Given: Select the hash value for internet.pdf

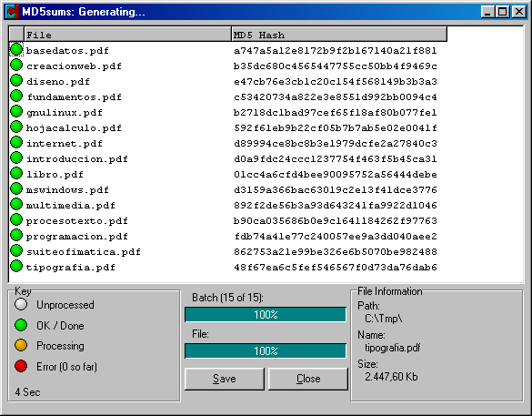Looking at the screenshot, I should click(336, 143).
